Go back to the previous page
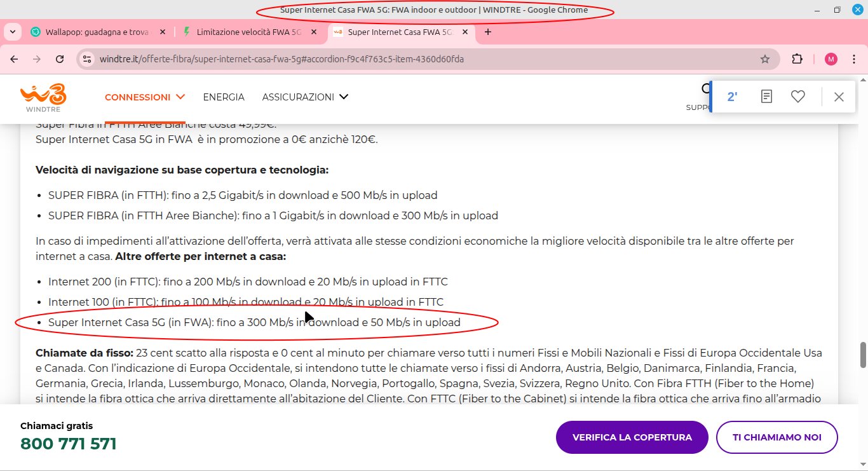Viewport: 868px width, 471px height. tap(14, 59)
